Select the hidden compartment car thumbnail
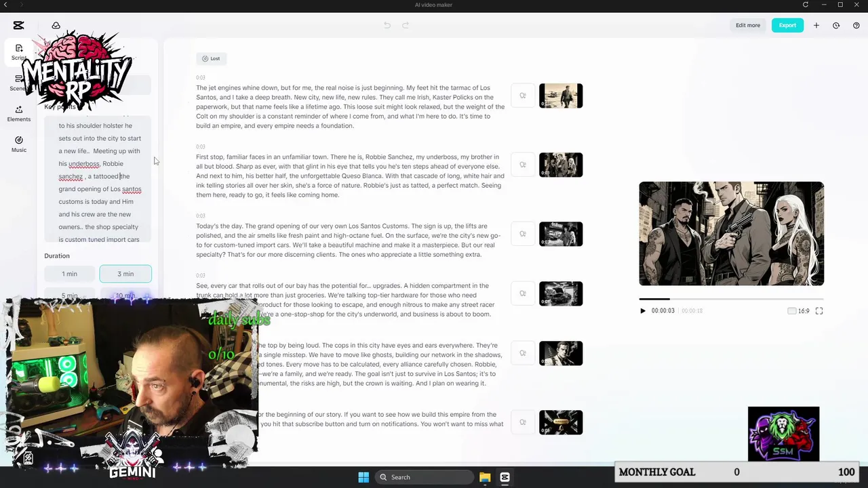 pos(561,293)
